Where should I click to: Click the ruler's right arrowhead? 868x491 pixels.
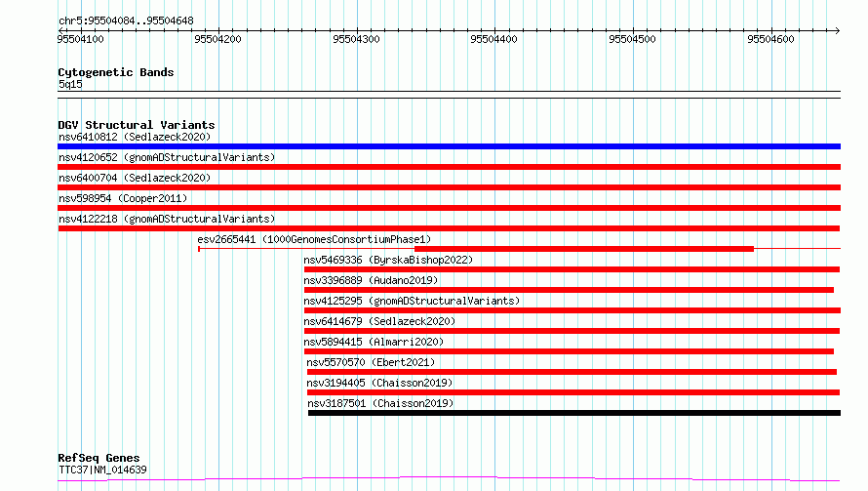click(838, 30)
